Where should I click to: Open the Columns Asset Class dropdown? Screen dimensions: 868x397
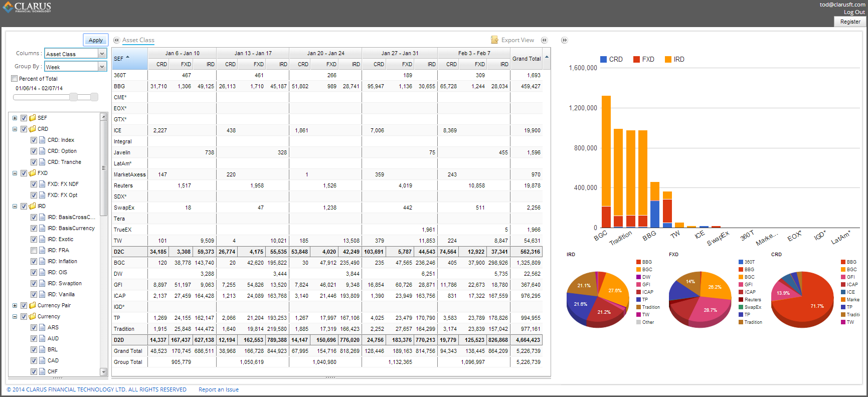[x=102, y=54]
